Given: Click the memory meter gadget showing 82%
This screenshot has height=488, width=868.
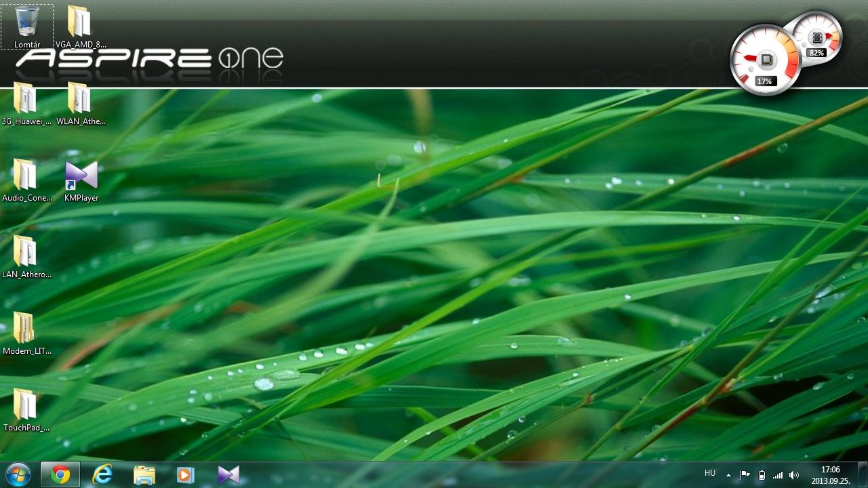Looking at the screenshot, I should click(818, 37).
